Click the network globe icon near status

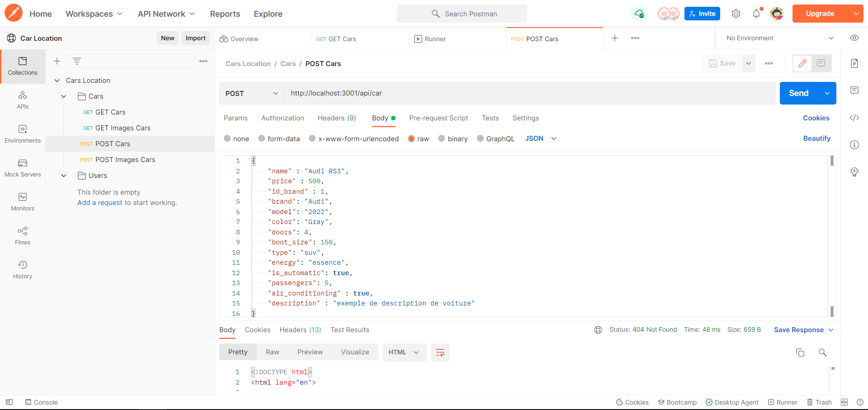[598, 330]
